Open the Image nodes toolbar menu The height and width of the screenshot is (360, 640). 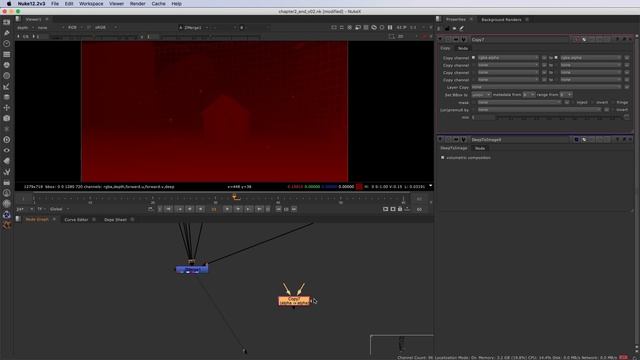7,22
